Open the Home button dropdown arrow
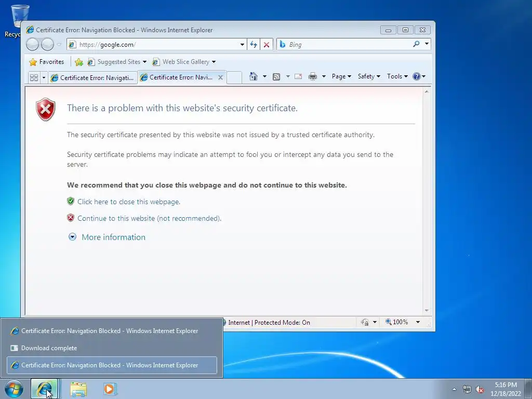This screenshot has width=532, height=399. (x=264, y=76)
